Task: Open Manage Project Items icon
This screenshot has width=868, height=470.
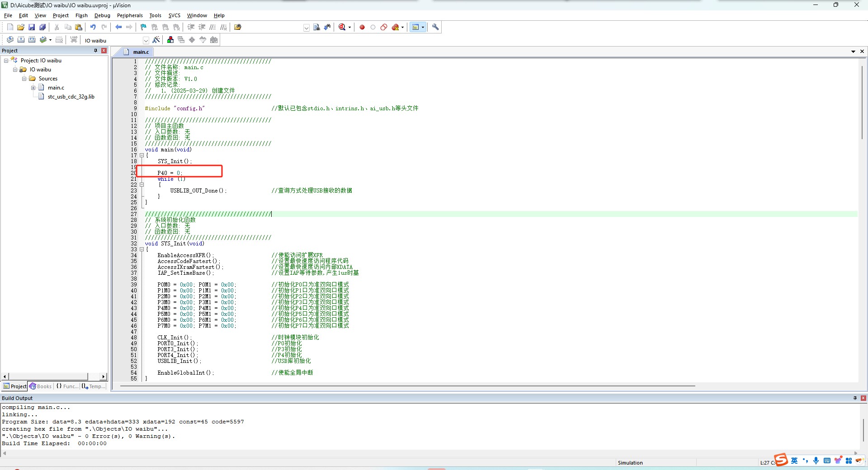Action: (170, 40)
